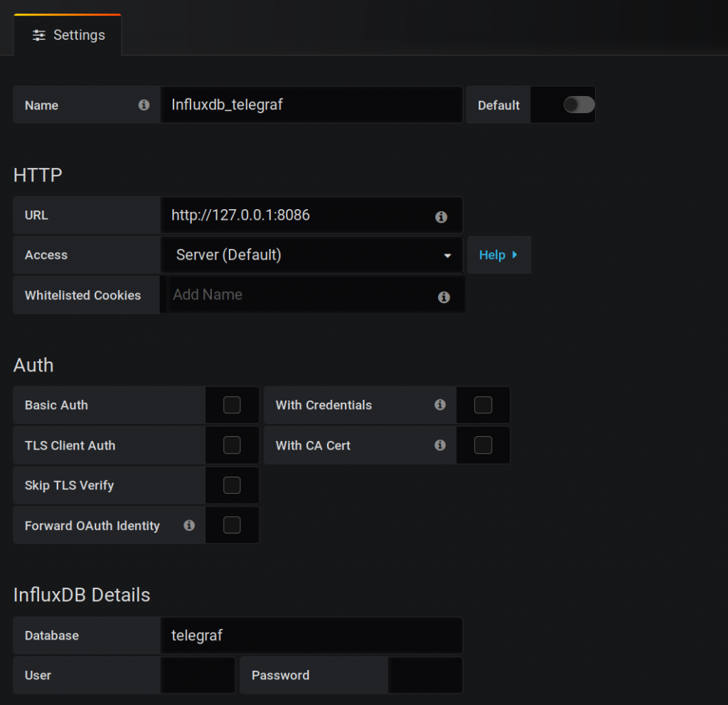
Task: Enable the With Credentials checkbox
Action: click(x=483, y=405)
